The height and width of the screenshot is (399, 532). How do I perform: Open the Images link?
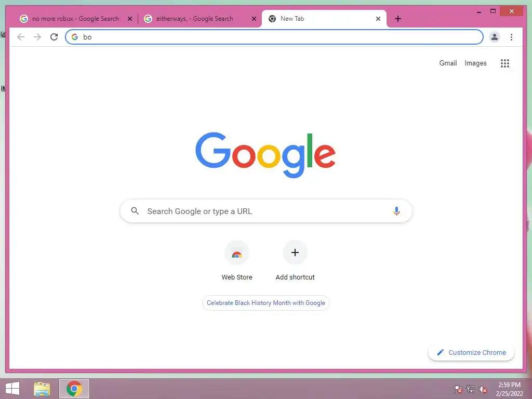pyautogui.click(x=475, y=63)
